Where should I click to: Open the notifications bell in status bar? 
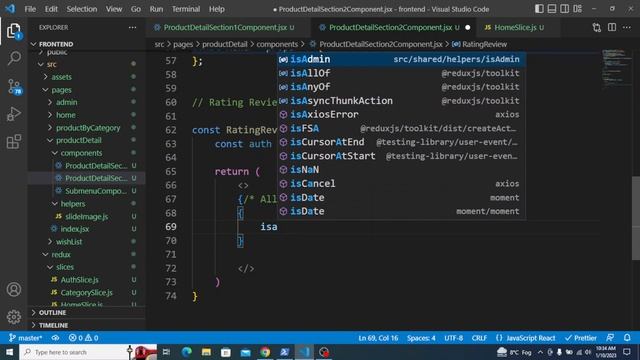pyautogui.click(x=627, y=338)
